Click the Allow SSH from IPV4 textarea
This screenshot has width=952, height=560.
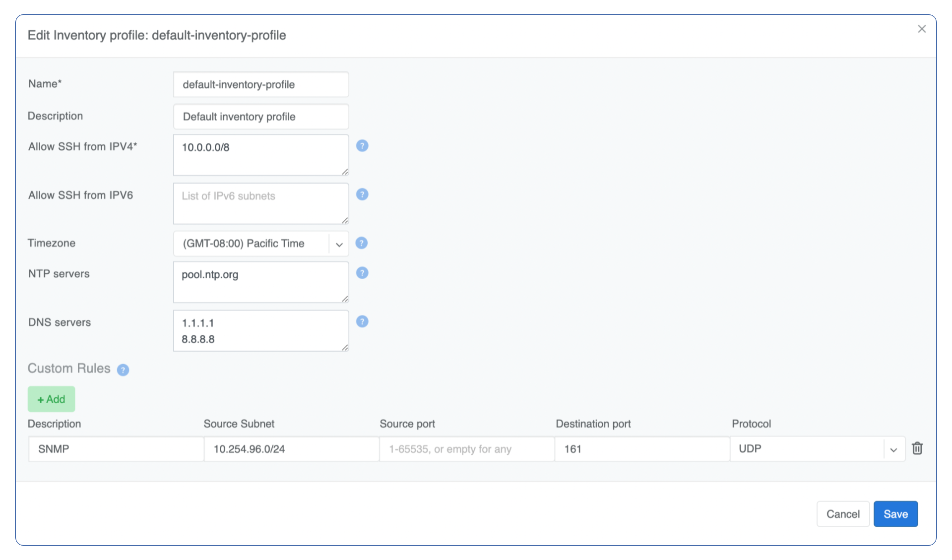click(x=261, y=155)
